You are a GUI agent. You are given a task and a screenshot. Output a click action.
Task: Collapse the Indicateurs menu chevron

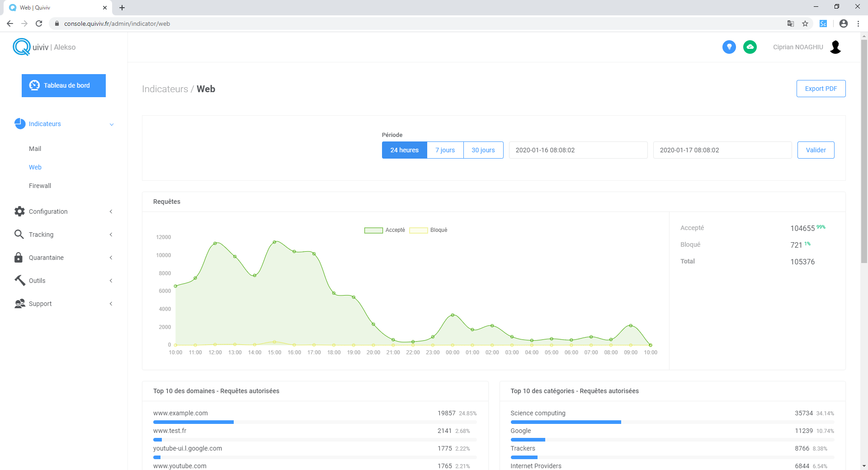(x=111, y=124)
